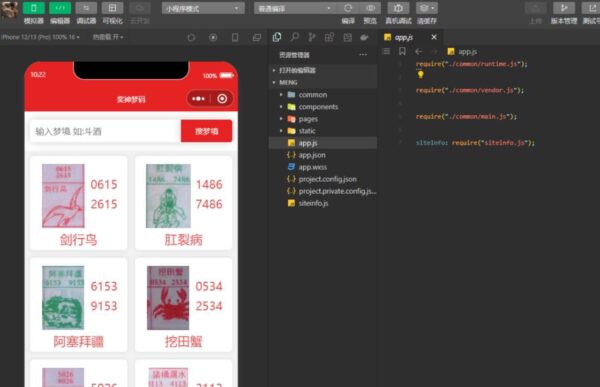Open the 资源管理器 more actions ellipsis
This screenshot has height=387, width=600.
(363, 55)
